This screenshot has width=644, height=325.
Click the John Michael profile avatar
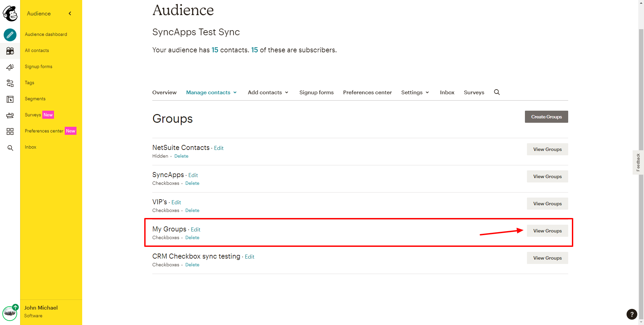10,313
